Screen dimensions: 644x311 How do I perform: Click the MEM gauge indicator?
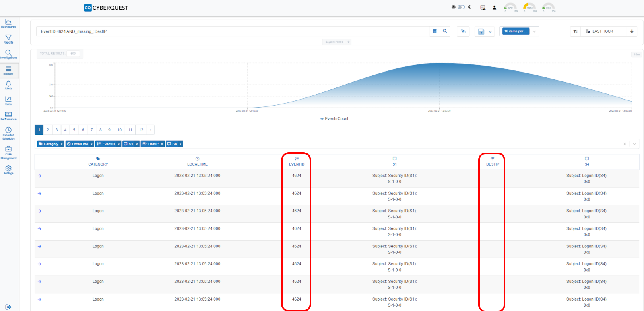[529, 8]
